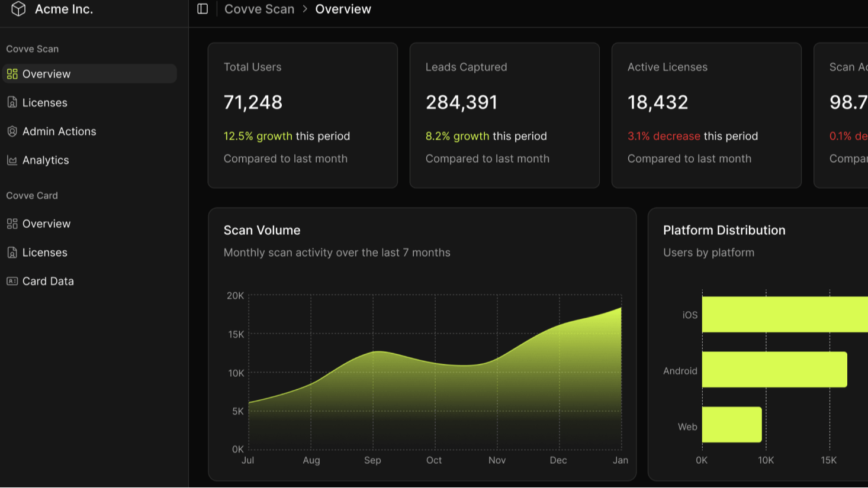Click the "Active Licenses" card title
The height and width of the screenshot is (488, 868).
coord(668,67)
